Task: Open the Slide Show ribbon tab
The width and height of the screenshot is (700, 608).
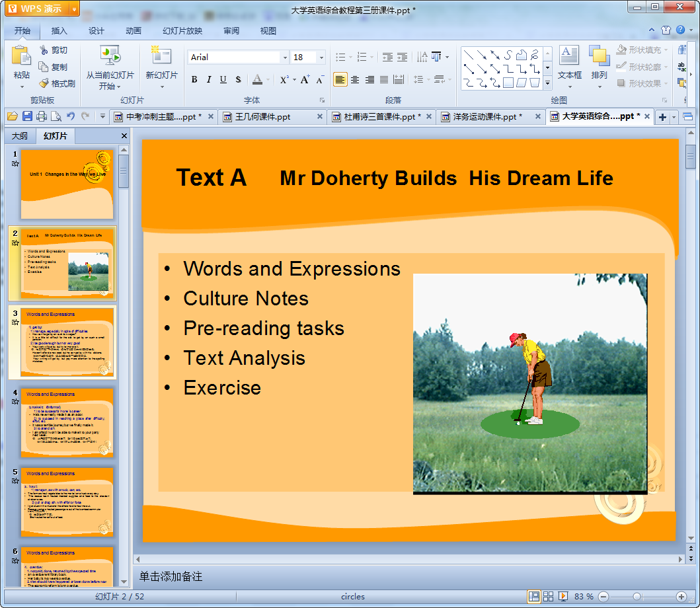Action: (182, 31)
